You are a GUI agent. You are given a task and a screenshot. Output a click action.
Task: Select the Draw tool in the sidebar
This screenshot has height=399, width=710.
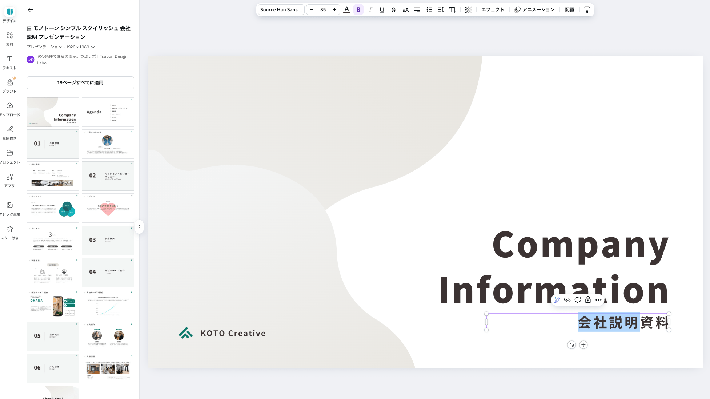tap(10, 132)
